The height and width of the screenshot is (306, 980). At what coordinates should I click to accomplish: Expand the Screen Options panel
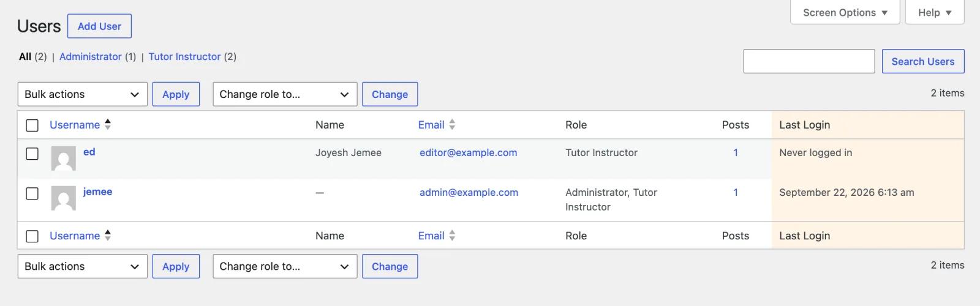[845, 12]
